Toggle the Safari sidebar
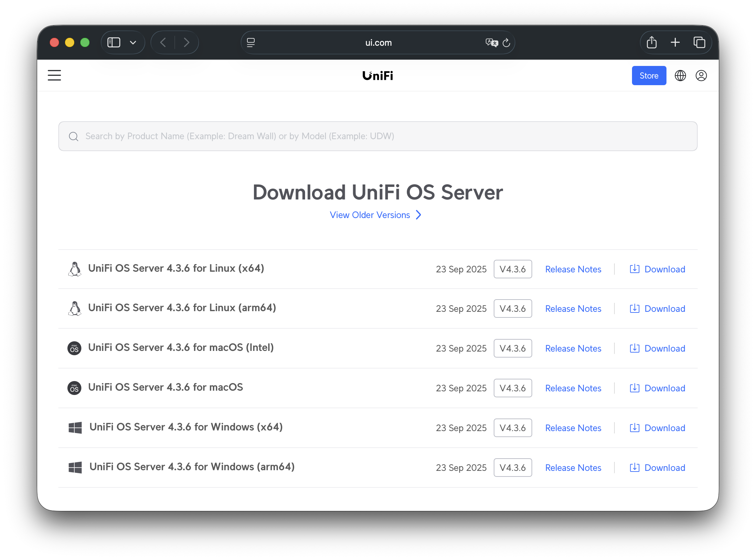The image size is (756, 560). (114, 42)
